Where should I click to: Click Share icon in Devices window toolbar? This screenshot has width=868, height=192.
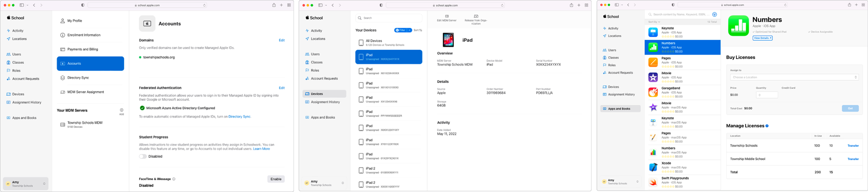[x=571, y=5]
